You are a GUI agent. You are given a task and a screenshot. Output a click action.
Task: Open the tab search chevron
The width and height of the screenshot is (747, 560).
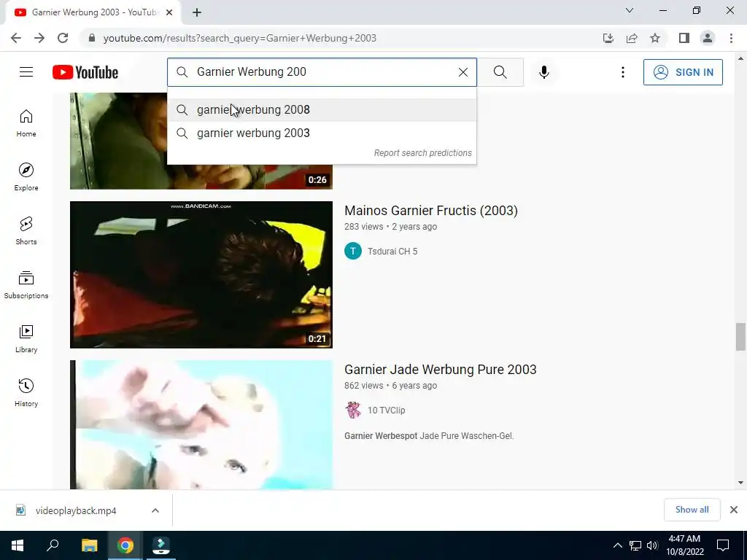[630, 10]
